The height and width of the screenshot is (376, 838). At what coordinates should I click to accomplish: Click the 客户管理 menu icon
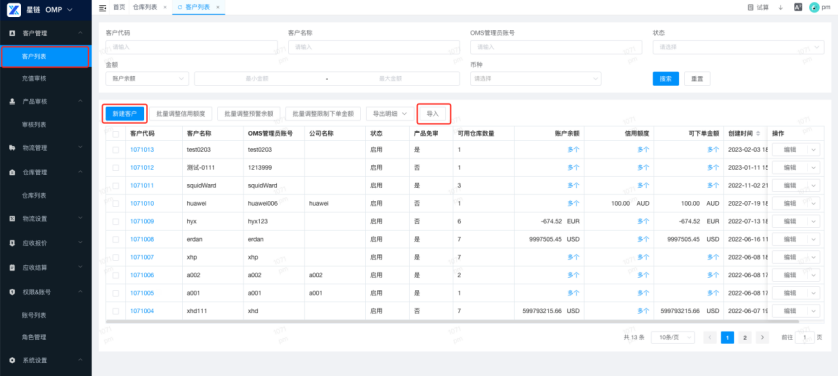(12, 33)
